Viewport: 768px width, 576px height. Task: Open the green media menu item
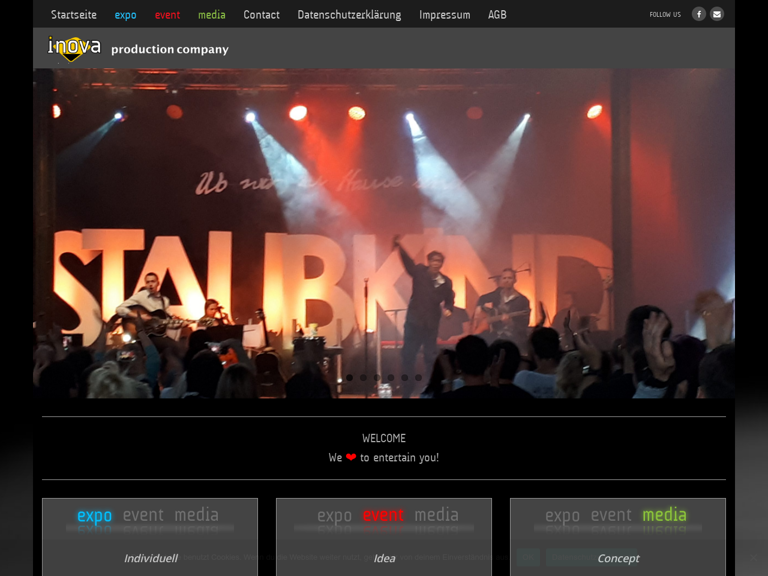(x=211, y=15)
